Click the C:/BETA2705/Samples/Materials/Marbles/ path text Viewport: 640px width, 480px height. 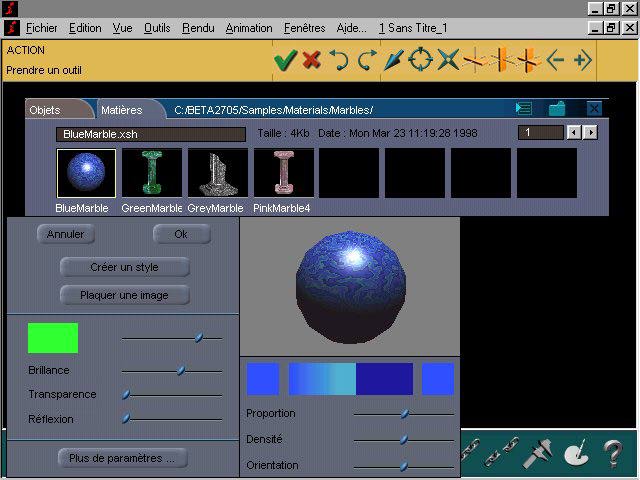(273, 110)
